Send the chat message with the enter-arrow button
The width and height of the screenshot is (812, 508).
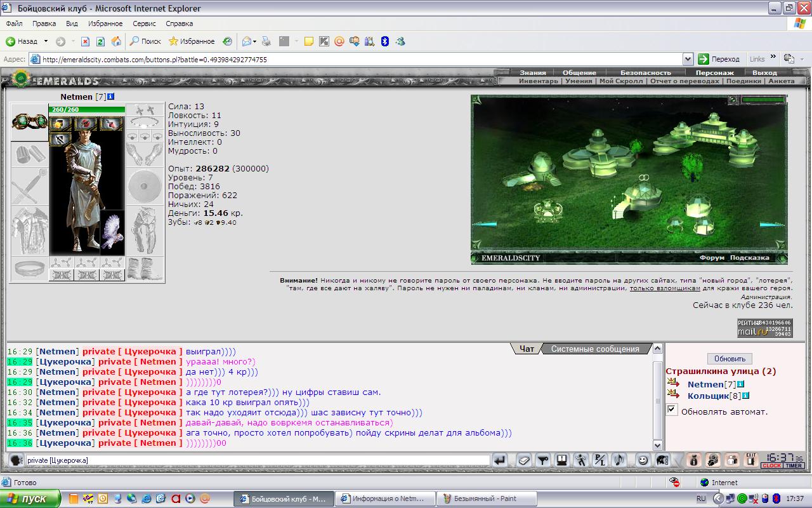tap(501, 460)
